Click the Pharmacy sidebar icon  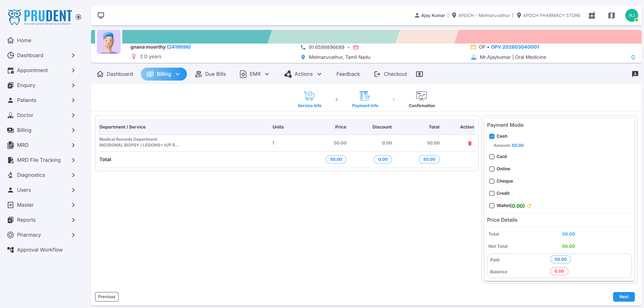11,235
